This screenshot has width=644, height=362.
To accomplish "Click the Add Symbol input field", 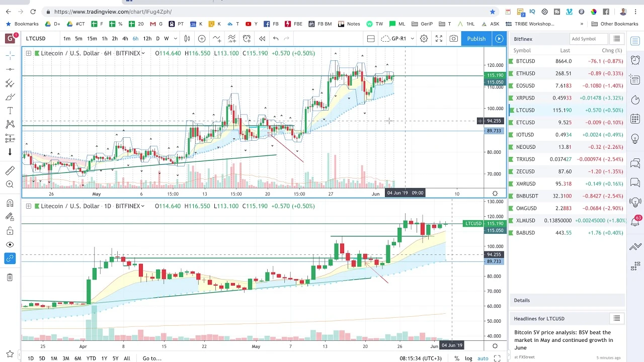I will pos(589,39).
